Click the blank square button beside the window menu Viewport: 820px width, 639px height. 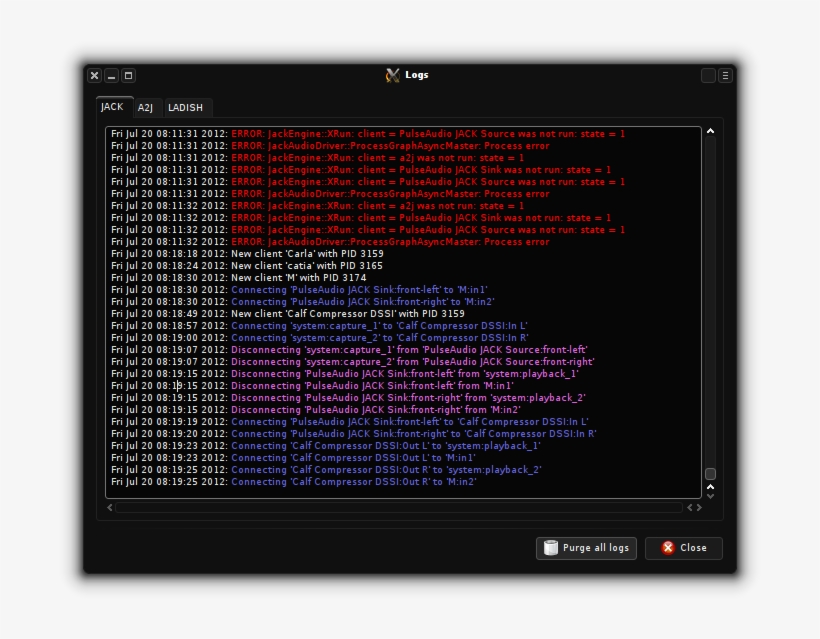[708, 75]
